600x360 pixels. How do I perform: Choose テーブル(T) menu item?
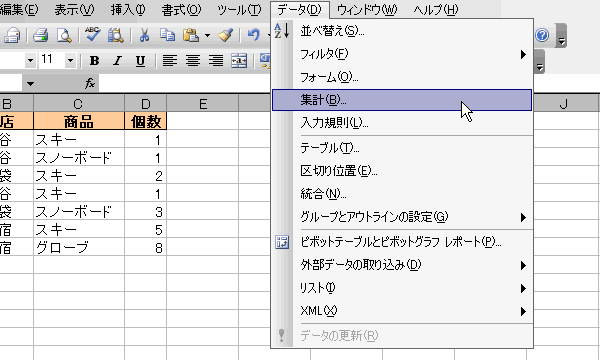coord(402,148)
